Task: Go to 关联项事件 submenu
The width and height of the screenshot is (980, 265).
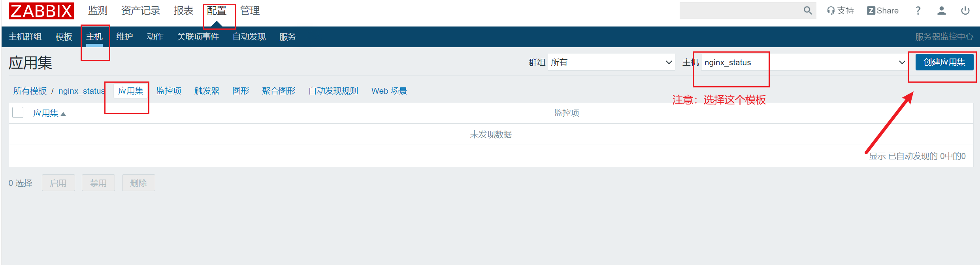Action: [198, 37]
